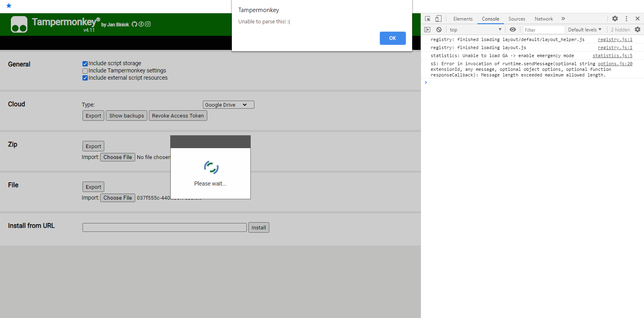Open the Instagram icon link in header
644x318 pixels.
[x=148, y=24]
